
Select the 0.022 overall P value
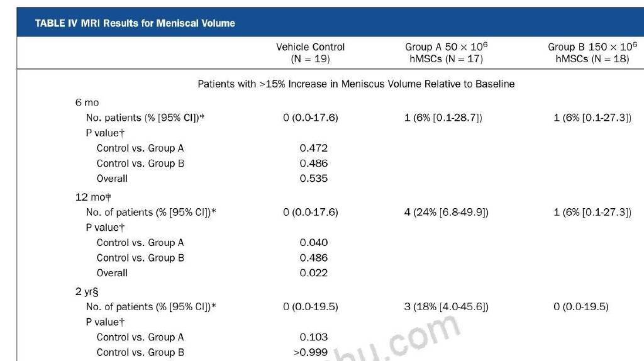point(313,273)
